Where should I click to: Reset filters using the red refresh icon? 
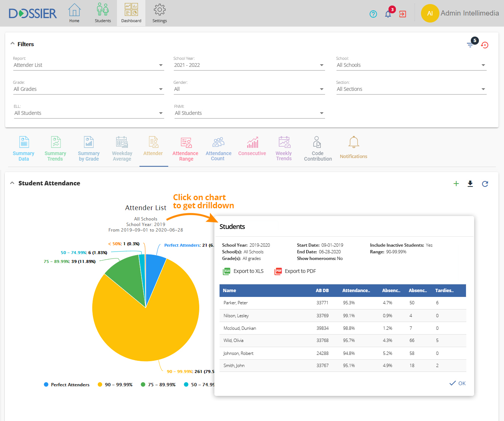coord(485,45)
